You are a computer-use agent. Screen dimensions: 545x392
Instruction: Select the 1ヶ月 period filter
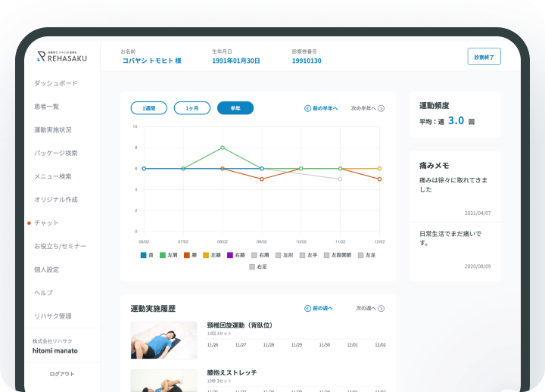(x=192, y=108)
